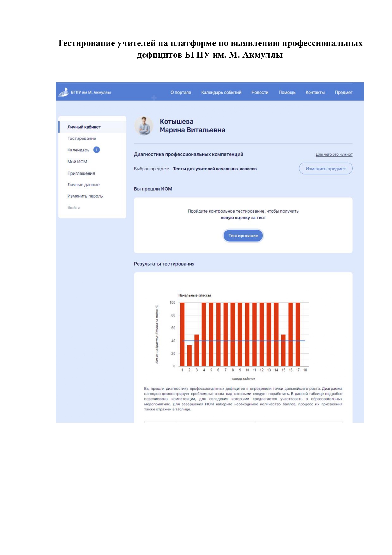Open Тестирование in the sidebar menu
Viewport: 392px width, 555px height.
pyautogui.click(x=82, y=139)
